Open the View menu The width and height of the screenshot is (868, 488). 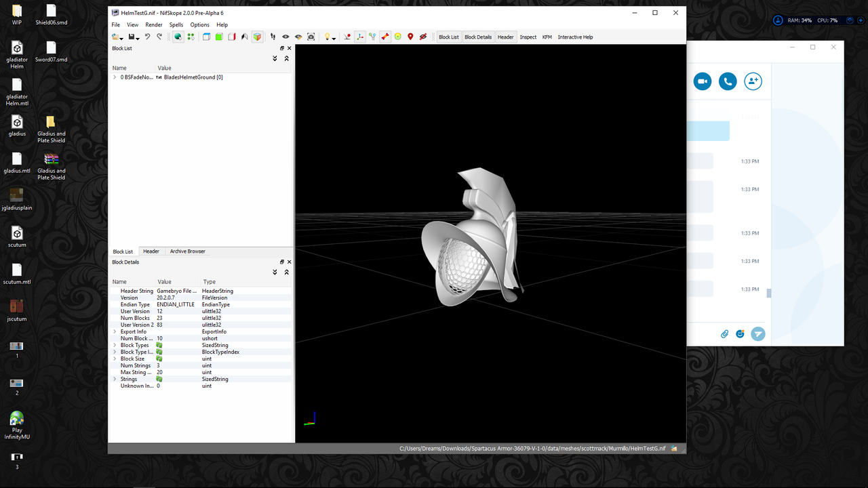tap(133, 24)
